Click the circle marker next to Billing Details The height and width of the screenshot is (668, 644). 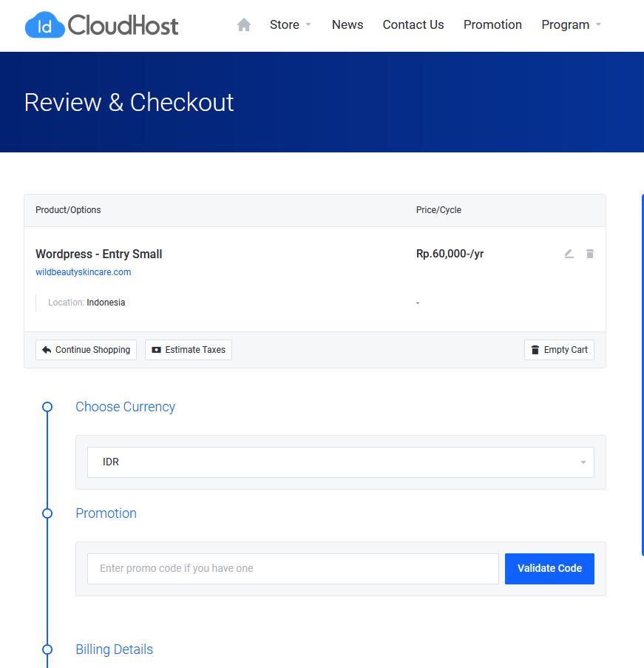[47, 649]
